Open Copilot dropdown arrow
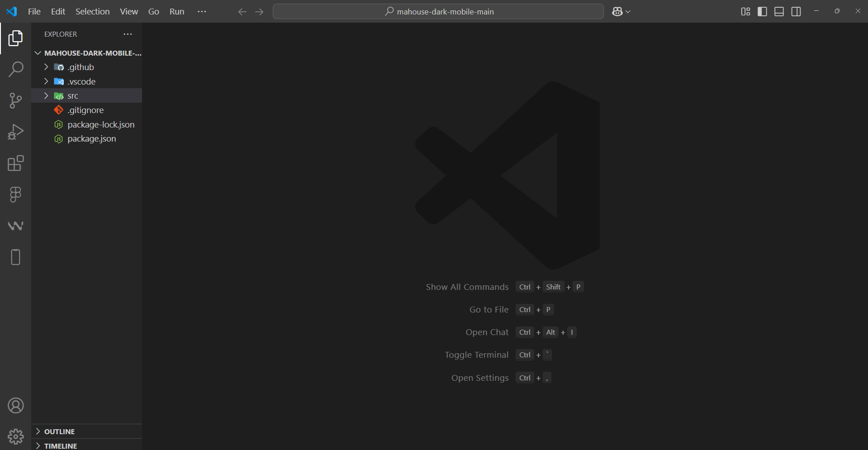868x450 pixels. (628, 12)
